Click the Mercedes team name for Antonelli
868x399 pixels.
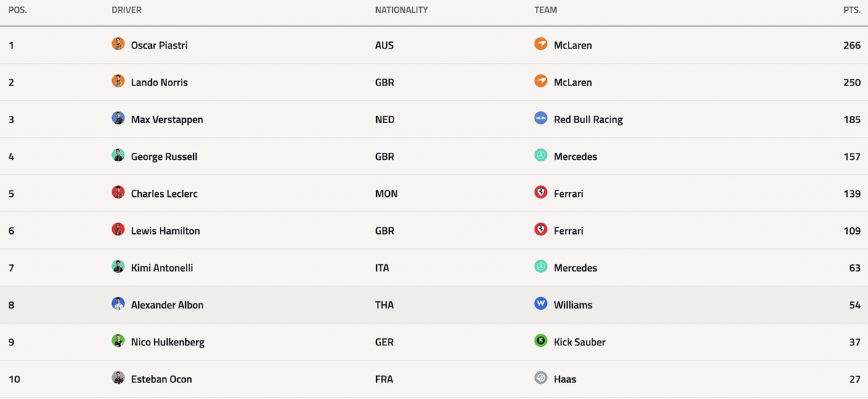click(x=576, y=268)
